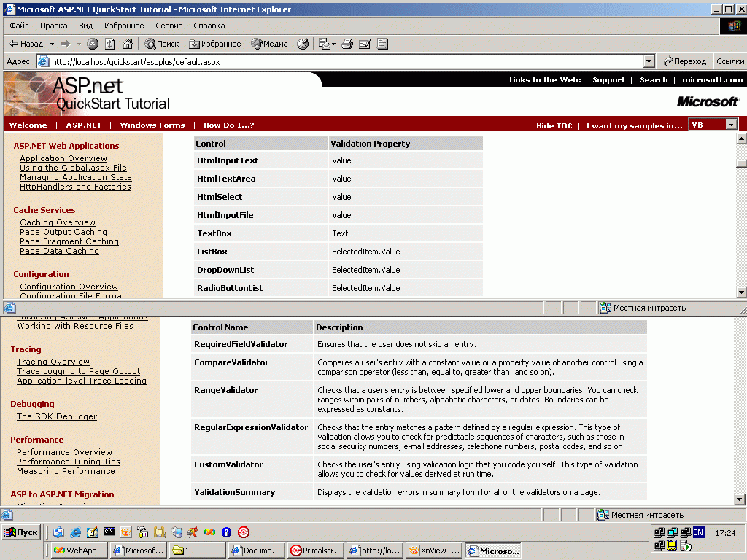Switch to Primalscr taskbar window
Viewport: 747px width, 560px height.
[x=315, y=551]
